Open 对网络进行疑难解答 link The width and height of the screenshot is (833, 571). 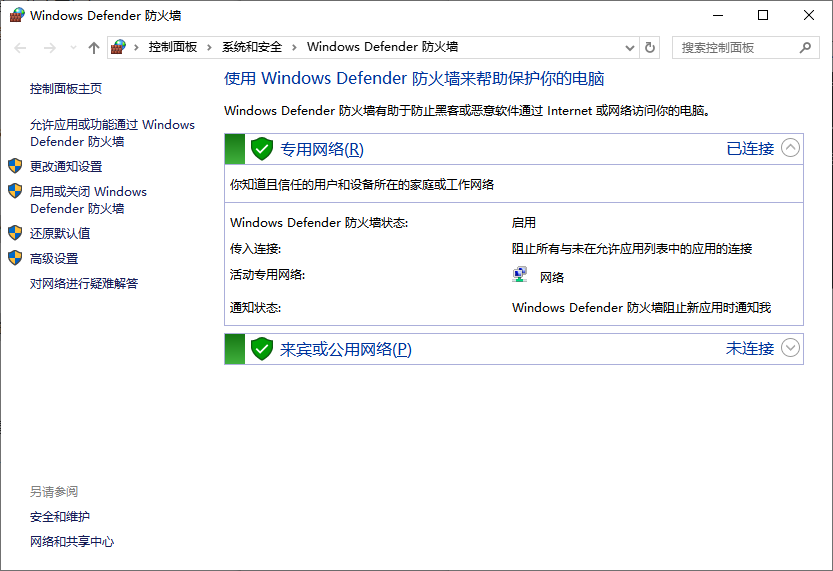click(84, 284)
